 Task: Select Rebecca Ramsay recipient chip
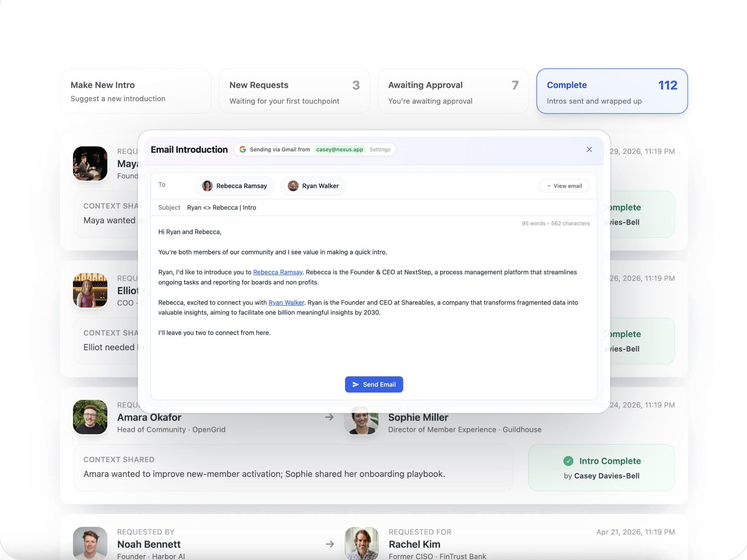point(235,186)
